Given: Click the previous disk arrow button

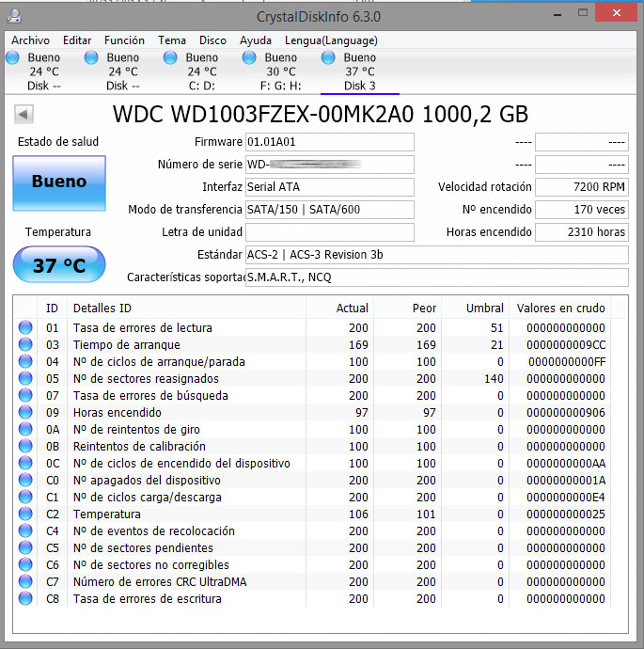Looking at the screenshot, I should 24,114.
